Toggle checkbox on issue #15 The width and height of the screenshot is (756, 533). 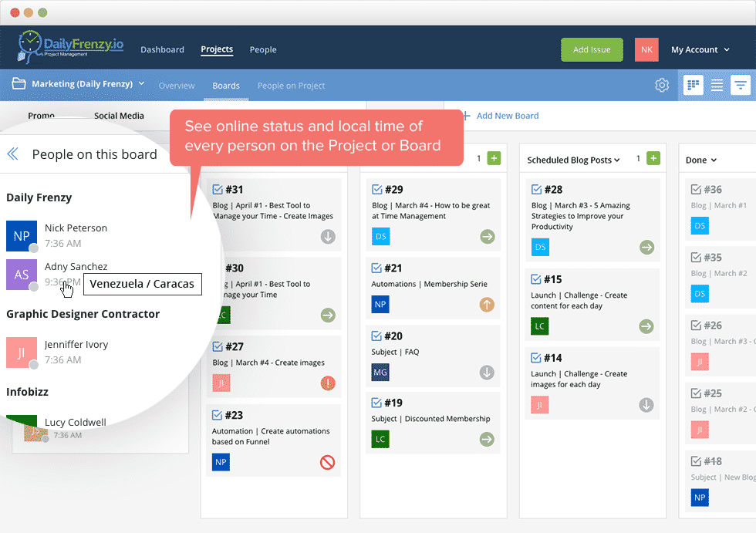[x=535, y=279]
